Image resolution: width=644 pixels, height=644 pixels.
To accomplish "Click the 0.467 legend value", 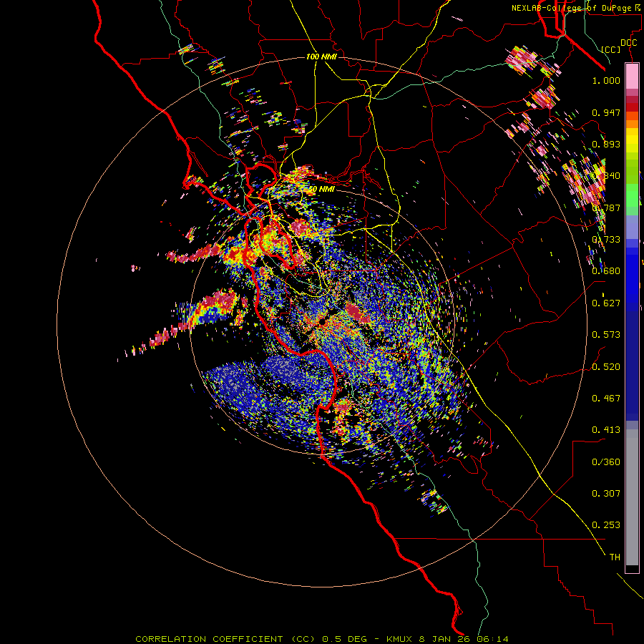I will pos(606,399).
